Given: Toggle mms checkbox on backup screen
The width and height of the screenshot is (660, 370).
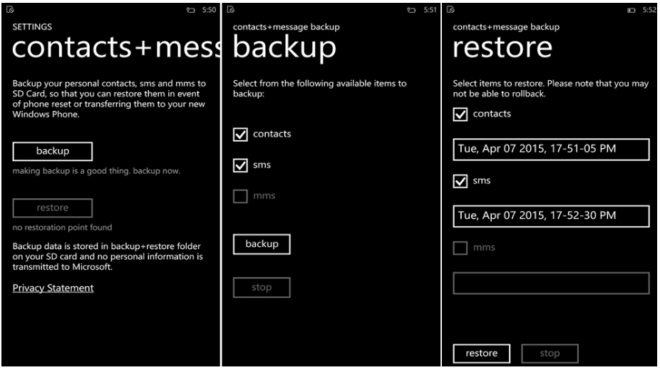Looking at the screenshot, I should pyautogui.click(x=240, y=196).
